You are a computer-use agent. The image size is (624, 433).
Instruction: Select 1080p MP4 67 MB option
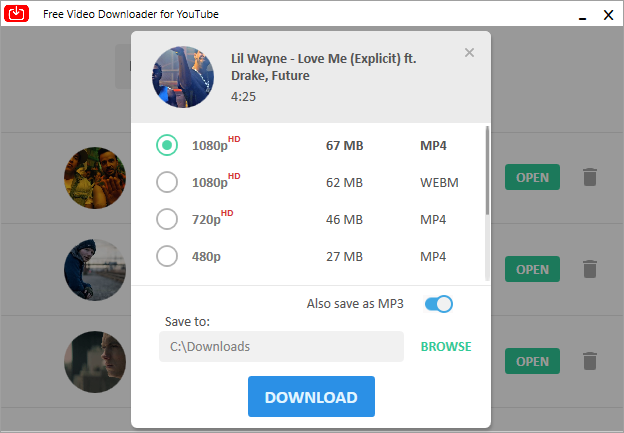click(167, 145)
